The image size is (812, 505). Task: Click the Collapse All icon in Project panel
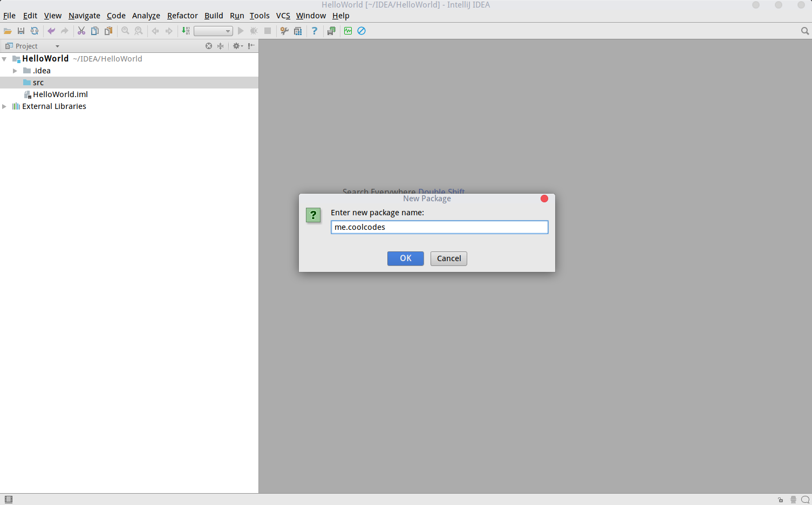point(220,46)
